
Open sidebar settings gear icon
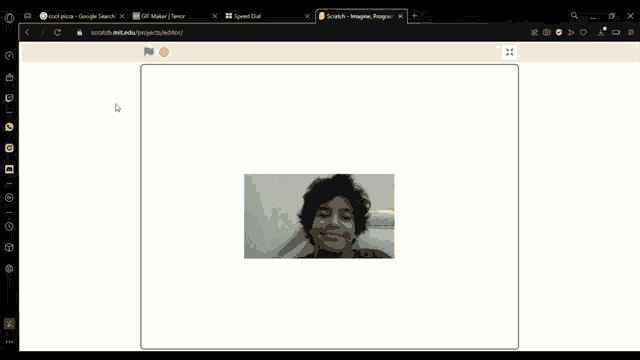[x=9, y=269]
